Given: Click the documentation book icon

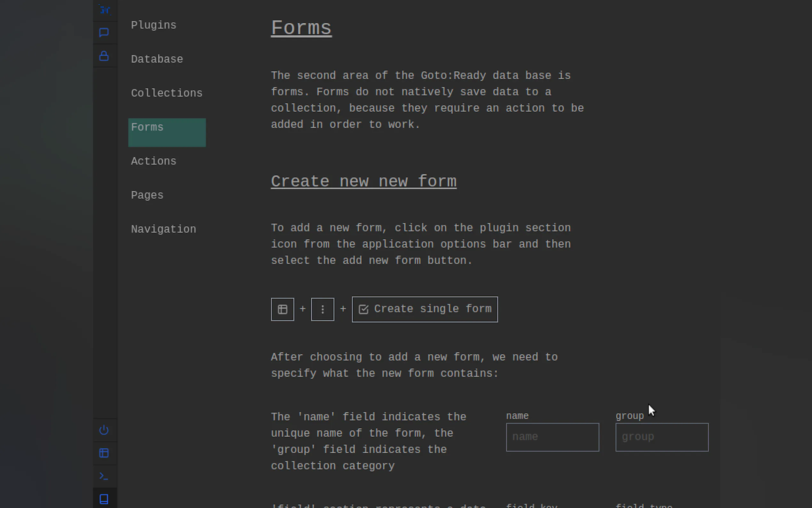Looking at the screenshot, I should click(x=104, y=499).
